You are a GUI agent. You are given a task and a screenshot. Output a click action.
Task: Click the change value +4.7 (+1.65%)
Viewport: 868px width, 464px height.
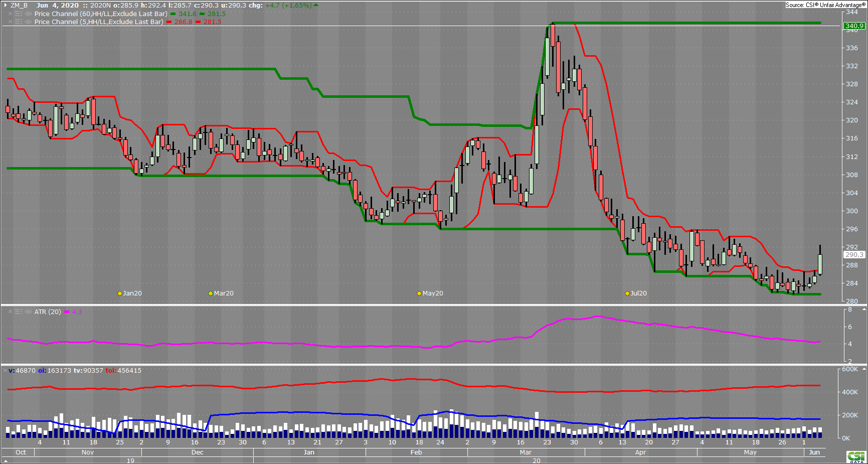tap(289, 6)
